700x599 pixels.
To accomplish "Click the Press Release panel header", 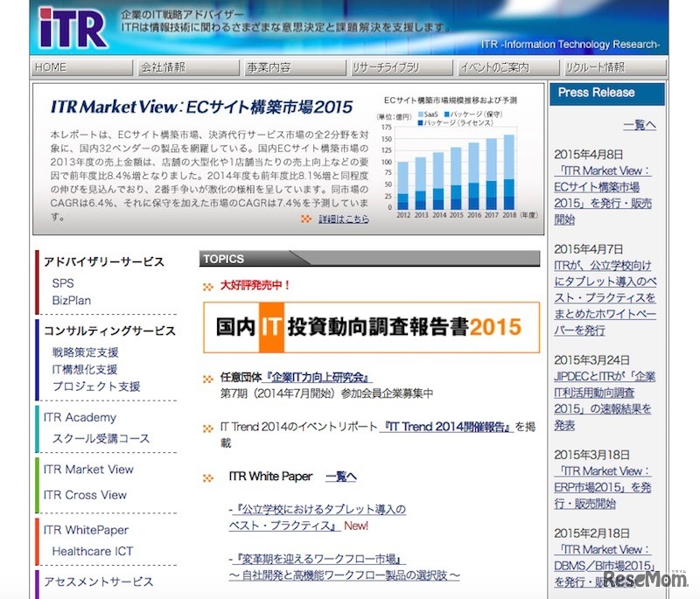I will (607, 94).
